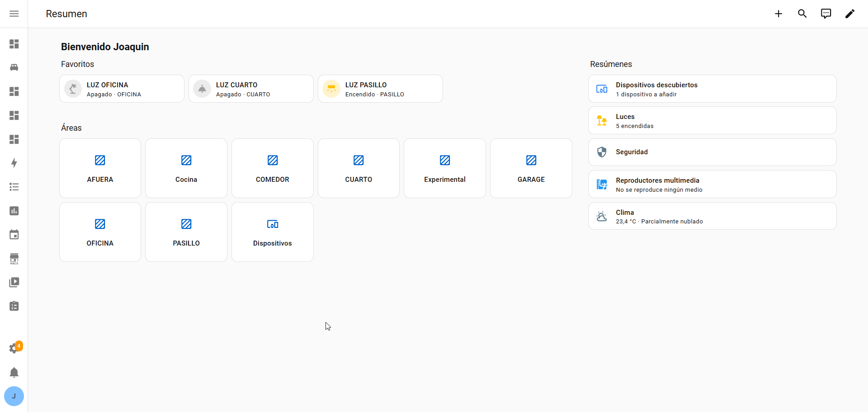Viewport: 868px width, 412px height.
Task: Open Settings gear with notification badge
Action: [x=14, y=348]
